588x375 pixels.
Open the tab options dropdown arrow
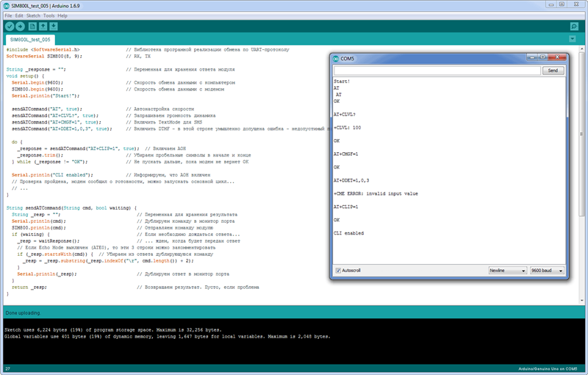[x=574, y=39]
